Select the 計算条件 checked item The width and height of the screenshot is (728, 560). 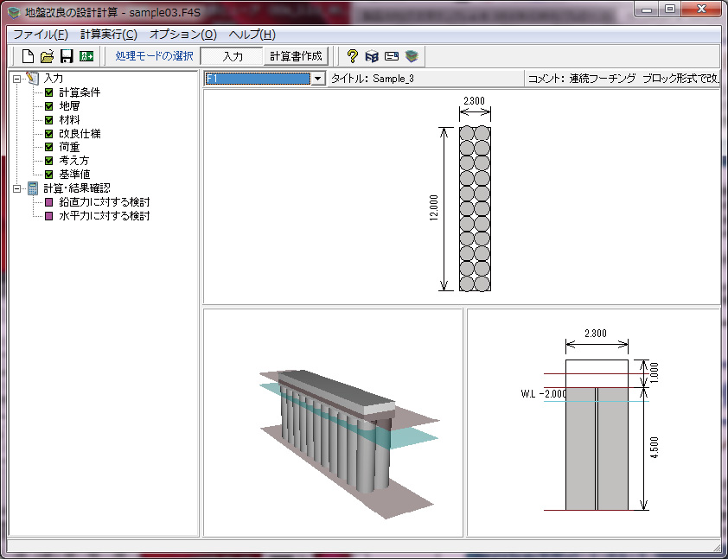click(x=80, y=92)
